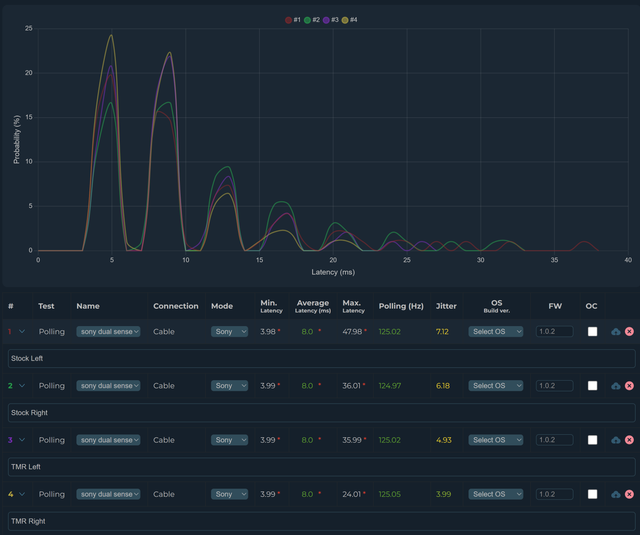Click the 47.98 max latency value

pyautogui.click(x=352, y=332)
